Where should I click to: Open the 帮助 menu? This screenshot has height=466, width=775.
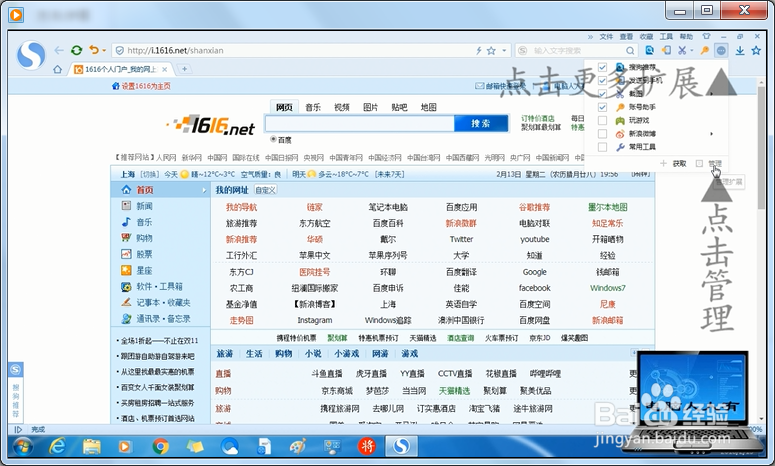click(686, 37)
